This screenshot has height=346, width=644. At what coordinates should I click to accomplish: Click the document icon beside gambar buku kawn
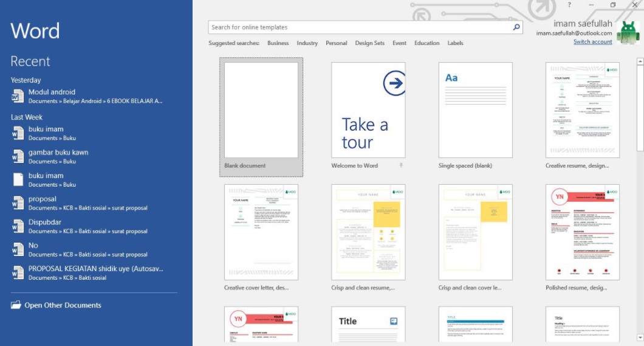[x=18, y=156]
